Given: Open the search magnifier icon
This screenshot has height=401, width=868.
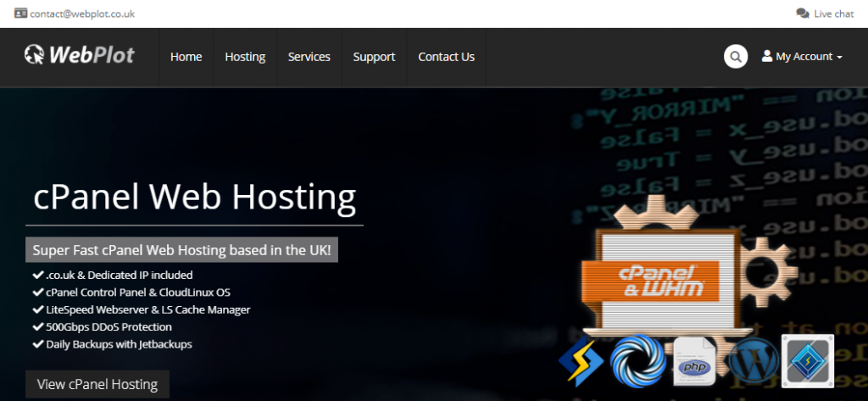Looking at the screenshot, I should point(736,57).
